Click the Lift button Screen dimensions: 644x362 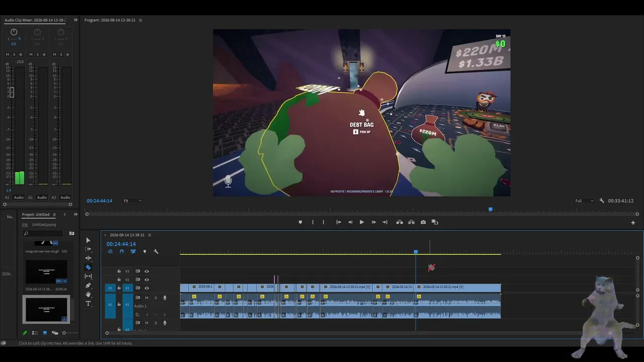pyautogui.click(x=399, y=222)
